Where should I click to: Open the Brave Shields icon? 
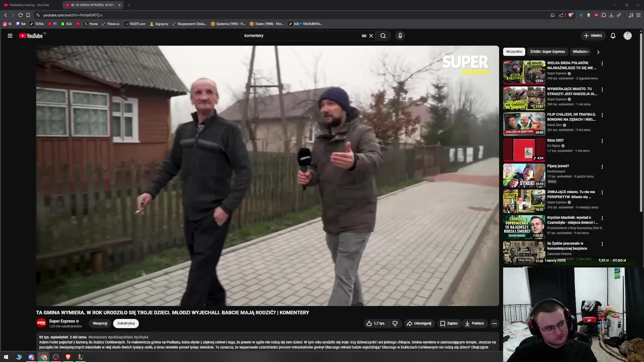[x=571, y=15]
